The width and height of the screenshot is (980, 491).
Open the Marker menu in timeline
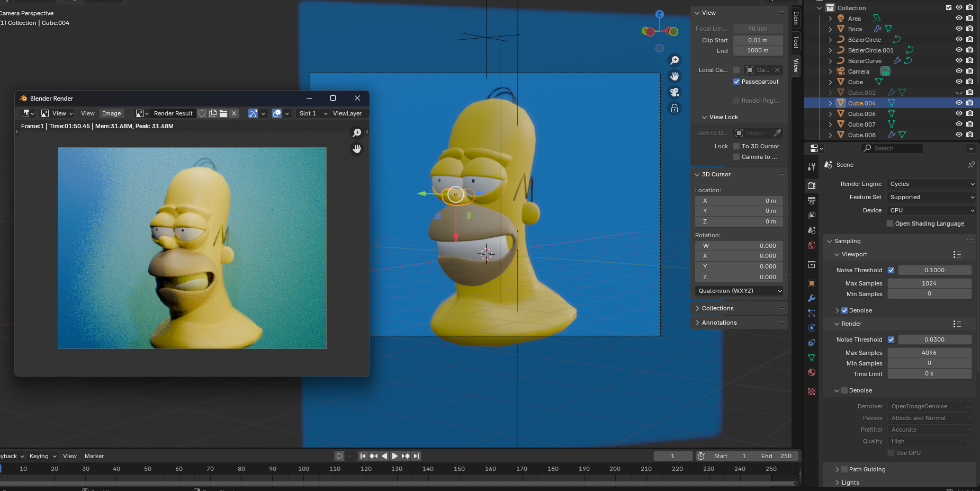(94, 456)
